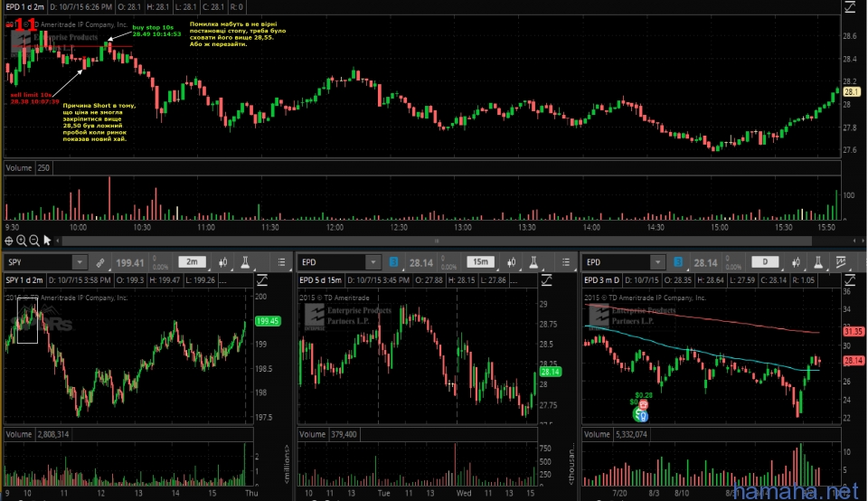
Task: Click the 199.45 price bubble on SPY chart
Action: [268, 321]
